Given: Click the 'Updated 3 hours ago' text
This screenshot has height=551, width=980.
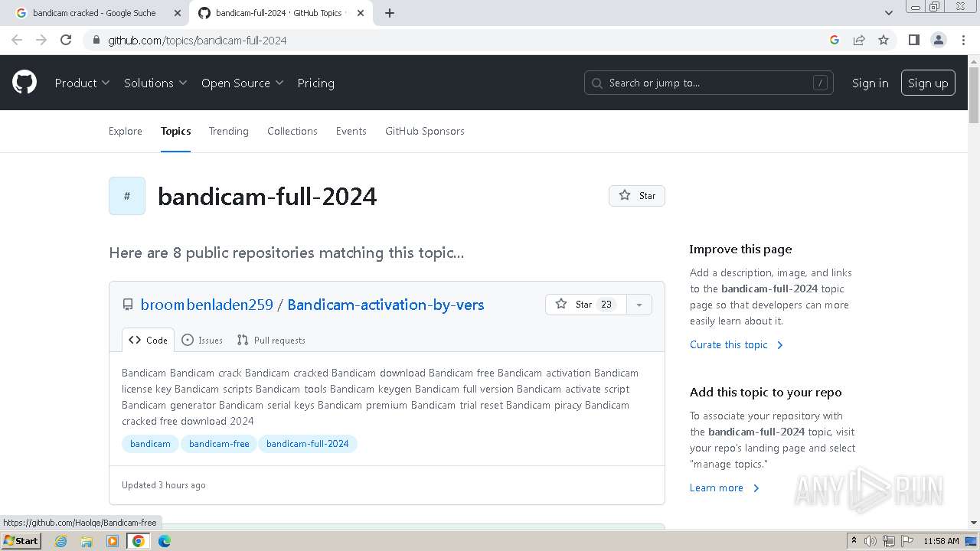Looking at the screenshot, I should point(164,485).
